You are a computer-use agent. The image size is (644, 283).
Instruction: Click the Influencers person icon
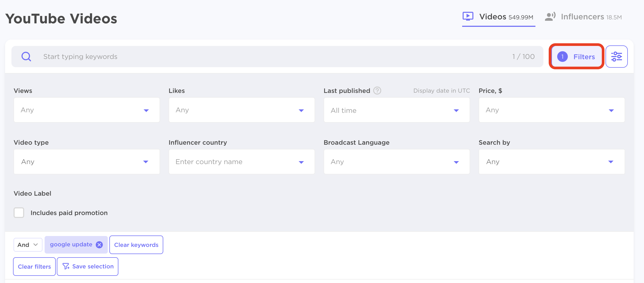click(550, 17)
